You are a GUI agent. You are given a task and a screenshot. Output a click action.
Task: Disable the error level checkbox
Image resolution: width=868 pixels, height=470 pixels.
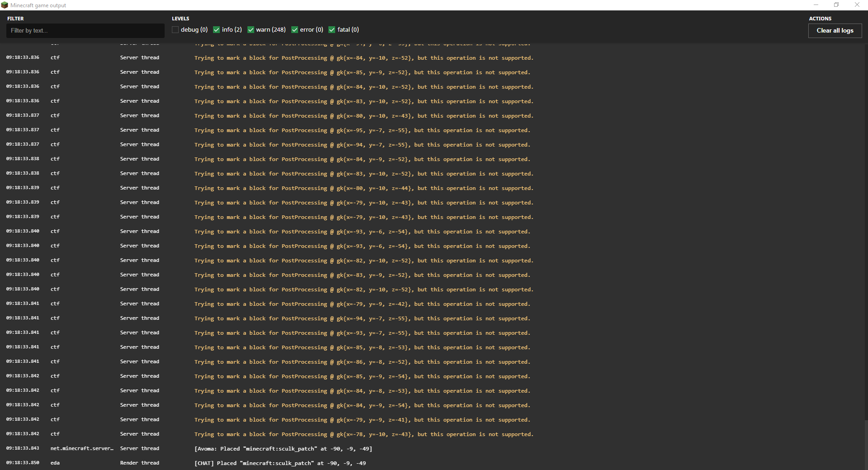tap(295, 30)
